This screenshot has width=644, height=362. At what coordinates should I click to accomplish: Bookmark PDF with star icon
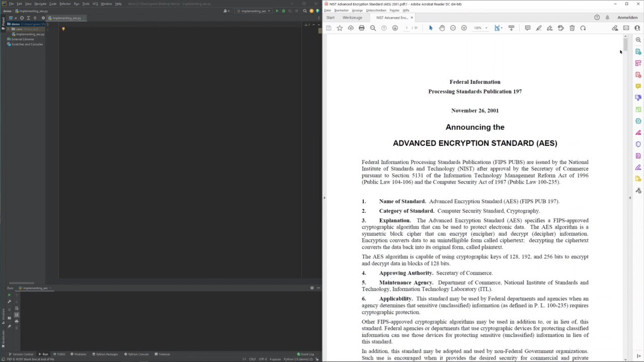coord(340,28)
